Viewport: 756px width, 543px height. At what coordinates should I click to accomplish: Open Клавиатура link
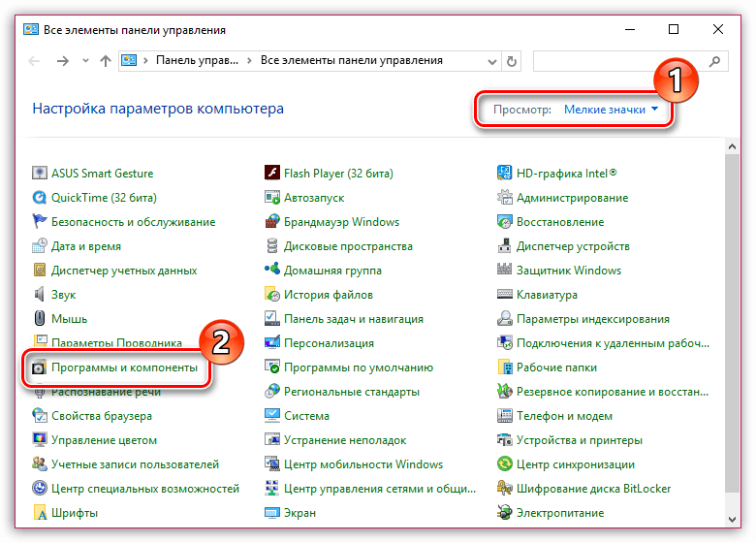547,295
